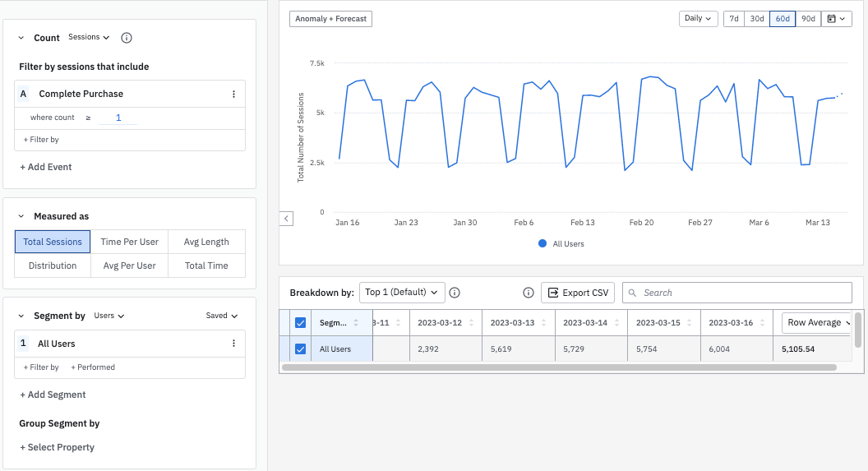Image resolution: width=868 pixels, height=471 pixels.
Task: Open the three-dot menu for All Users segment
Action: (234, 344)
